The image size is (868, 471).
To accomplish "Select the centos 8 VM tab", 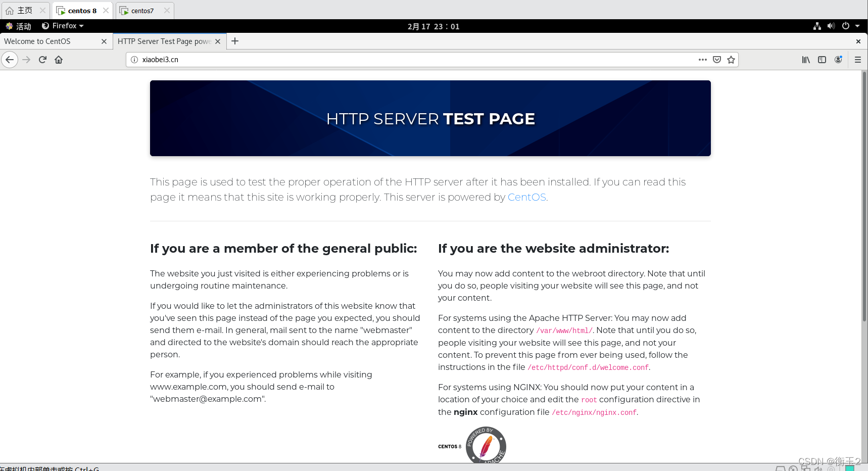I will click(82, 11).
